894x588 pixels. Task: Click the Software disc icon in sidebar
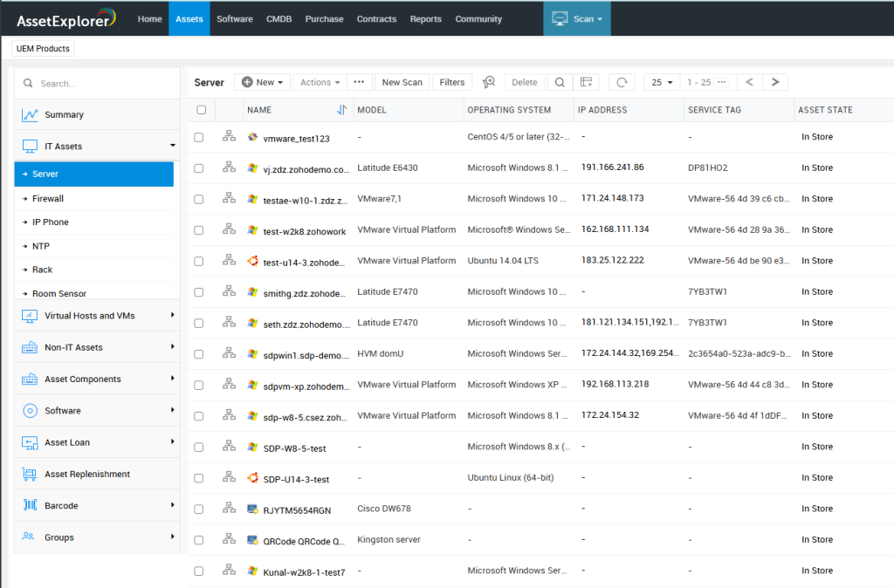tap(30, 411)
